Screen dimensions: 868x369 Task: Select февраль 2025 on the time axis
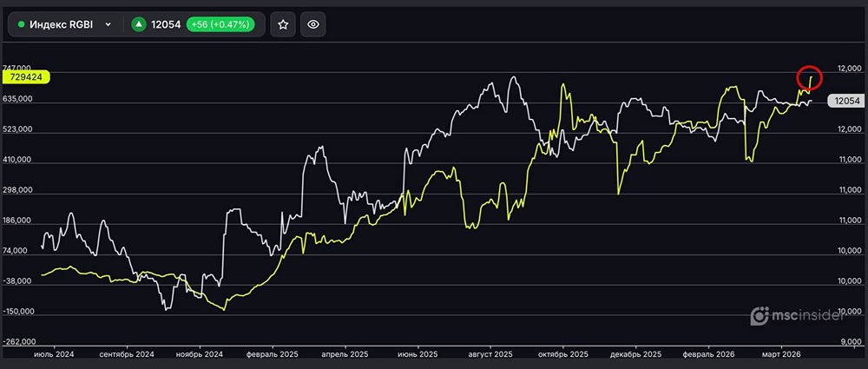point(273,355)
